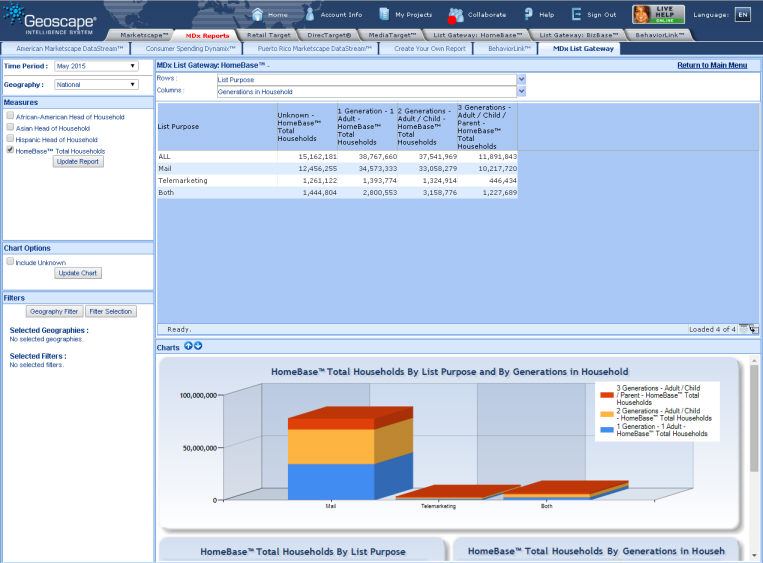This screenshot has height=563, width=763.
Task: Select the MDx List Gateway sub-tab
Action: click(583, 49)
